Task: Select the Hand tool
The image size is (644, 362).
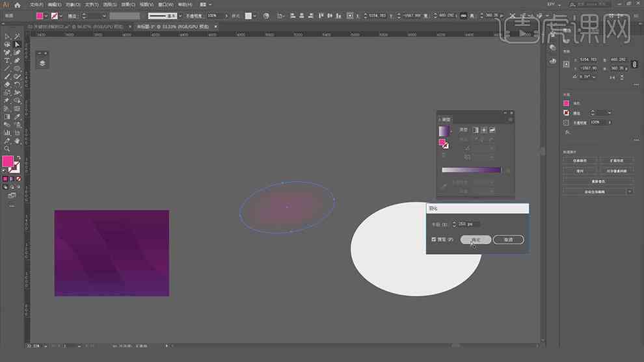Action: click(17, 141)
